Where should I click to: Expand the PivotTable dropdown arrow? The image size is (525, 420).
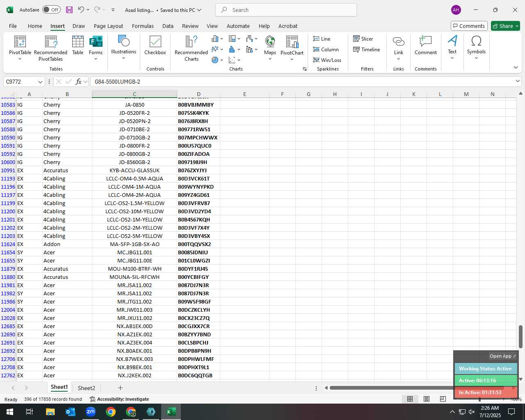tap(20, 59)
